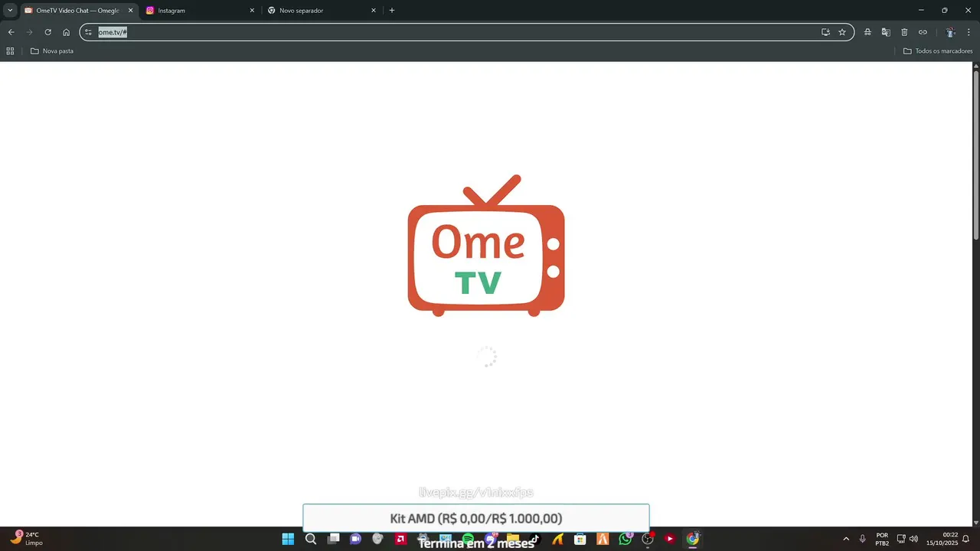The image size is (980, 551).
Task: View site information icon in address bar
Action: (88, 32)
